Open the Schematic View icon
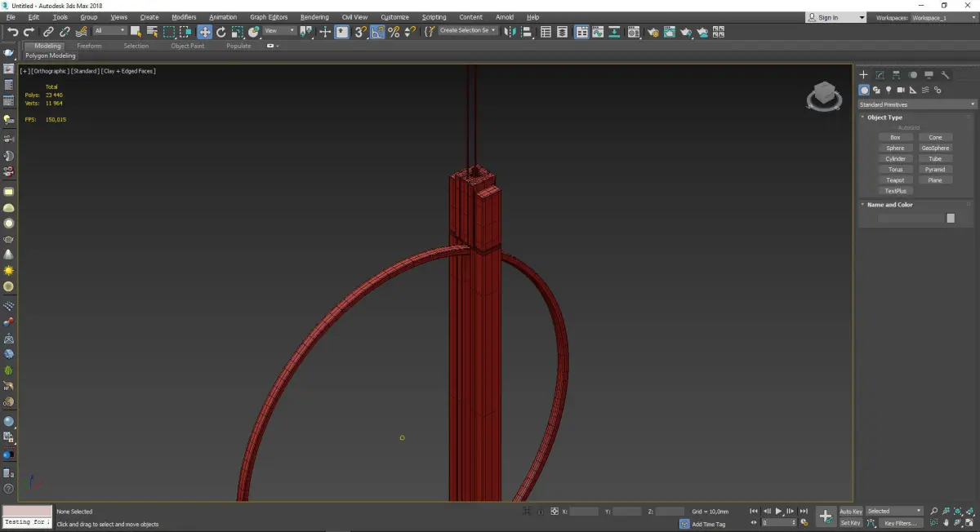980x532 pixels. (614, 32)
